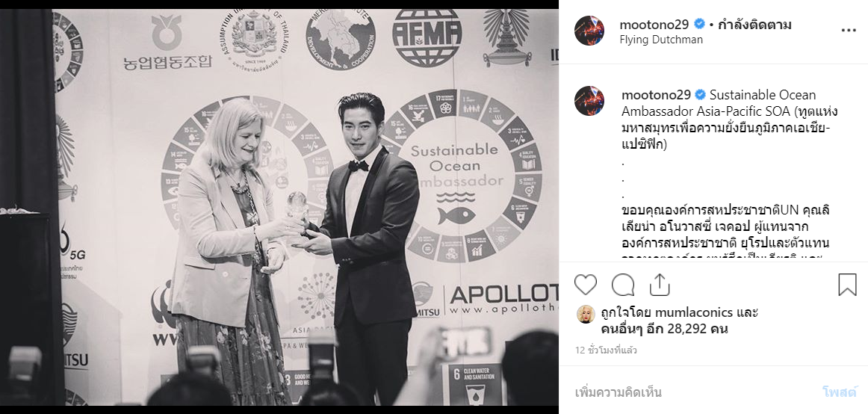Click mootono29 username in the caption
868x414 pixels.
[656, 95]
